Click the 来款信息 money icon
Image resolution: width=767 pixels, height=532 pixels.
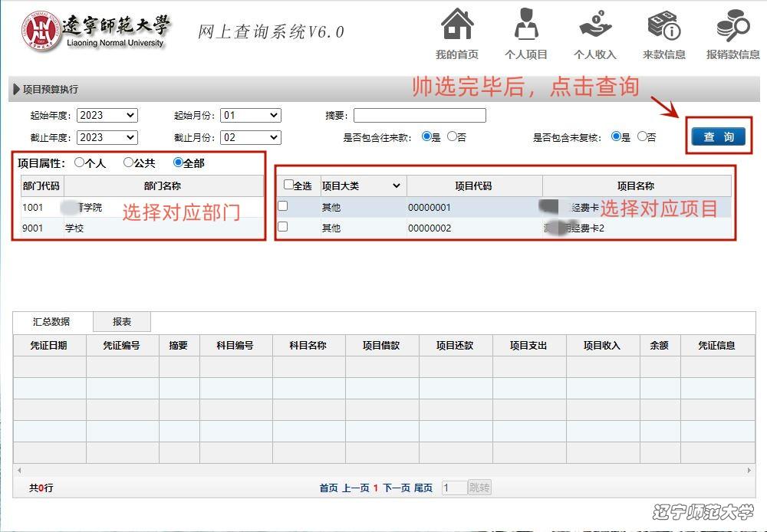click(x=663, y=25)
